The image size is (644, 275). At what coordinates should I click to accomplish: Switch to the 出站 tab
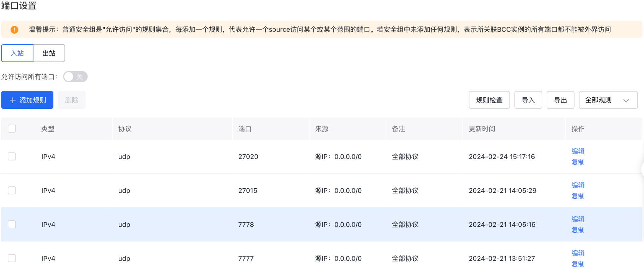pos(49,53)
